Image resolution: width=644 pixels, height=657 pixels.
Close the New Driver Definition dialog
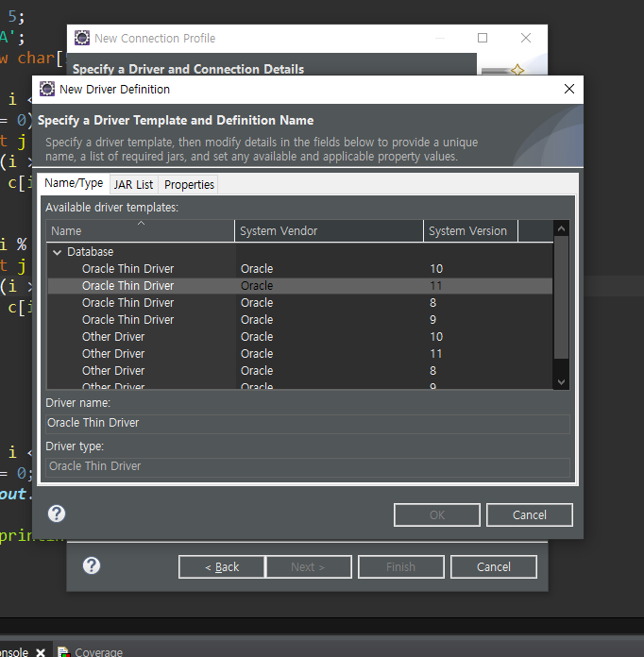569,89
